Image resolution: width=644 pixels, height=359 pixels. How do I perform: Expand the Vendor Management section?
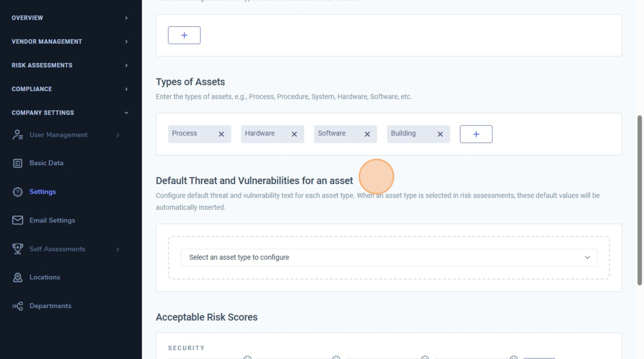tap(68, 41)
